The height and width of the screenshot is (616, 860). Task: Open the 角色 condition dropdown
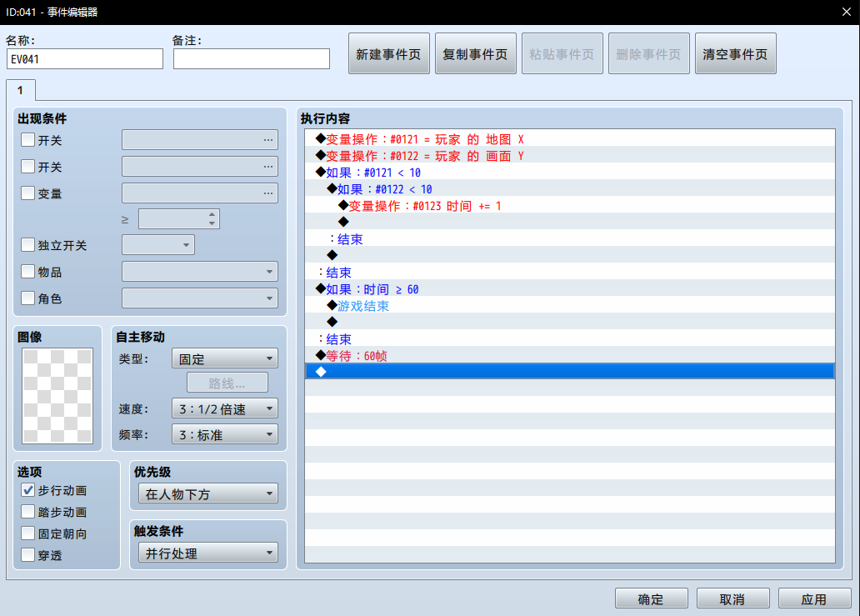tap(200, 298)
